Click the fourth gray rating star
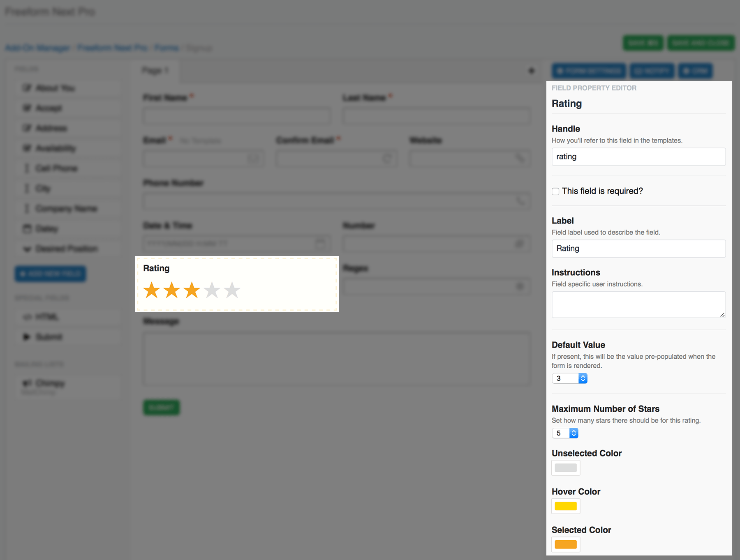 (x=212, y=290)
